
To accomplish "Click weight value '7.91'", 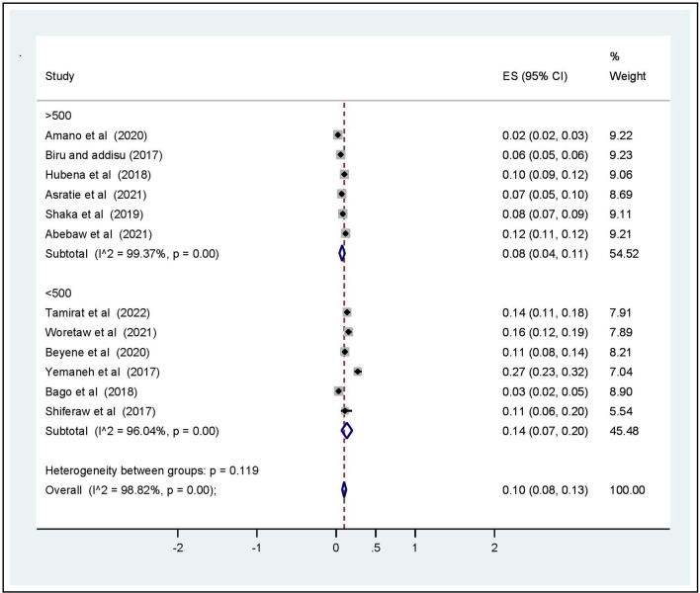I will click(x=621, y=312).
